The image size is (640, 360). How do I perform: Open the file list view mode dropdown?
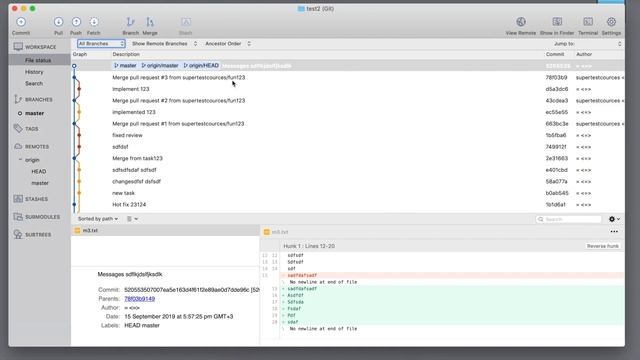pyautogui.click(x=132, y=219)
